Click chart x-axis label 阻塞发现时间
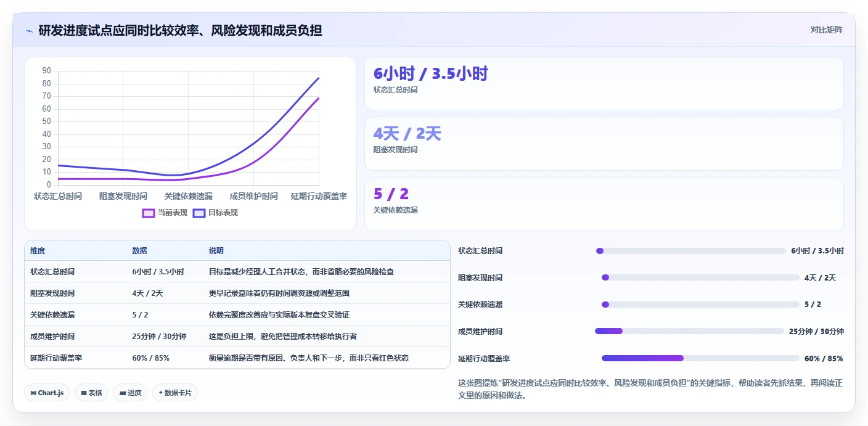This screenshot has width=868, height=426. 123,196
